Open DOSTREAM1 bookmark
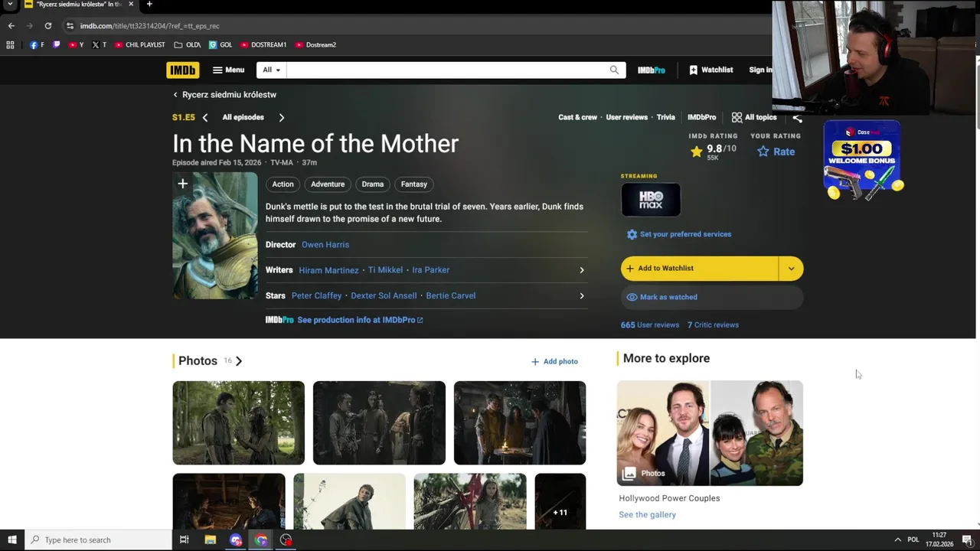Image resolution: width=980 pixels, height=551 pixels. coord(263,45)
